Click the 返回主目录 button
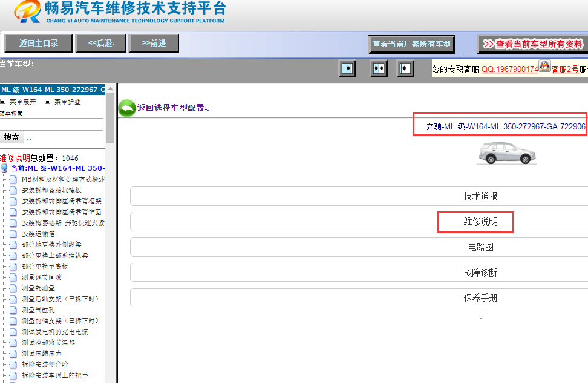Image resolution: width=588 pixels, height=383 pixels. pos(38,44)
